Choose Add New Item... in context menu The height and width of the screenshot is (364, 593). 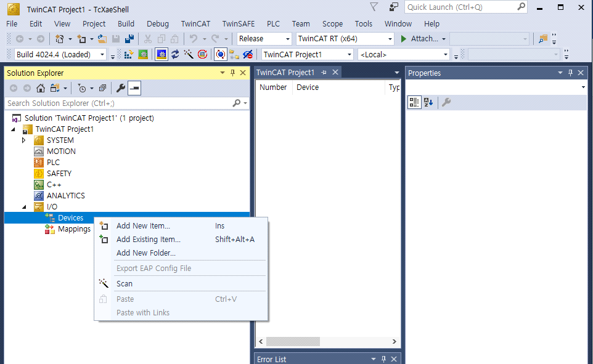pos(181,225)
